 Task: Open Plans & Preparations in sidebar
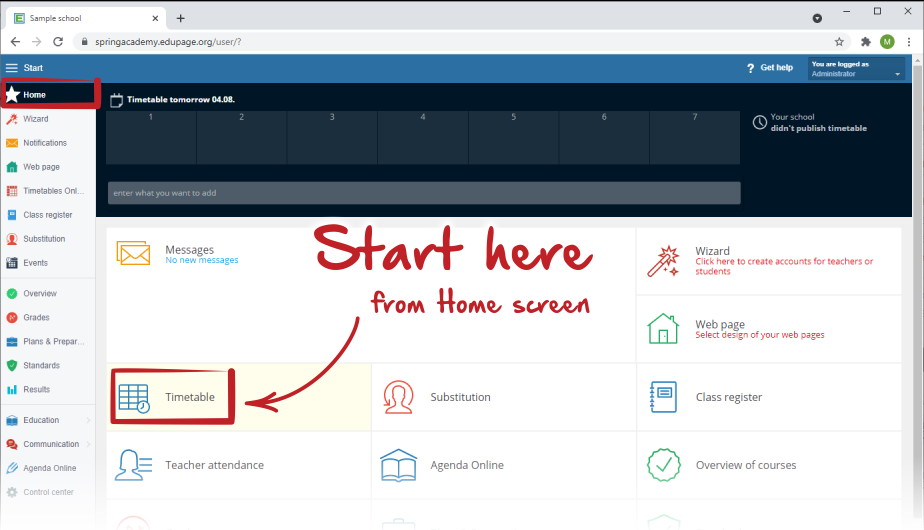[53, 341]
